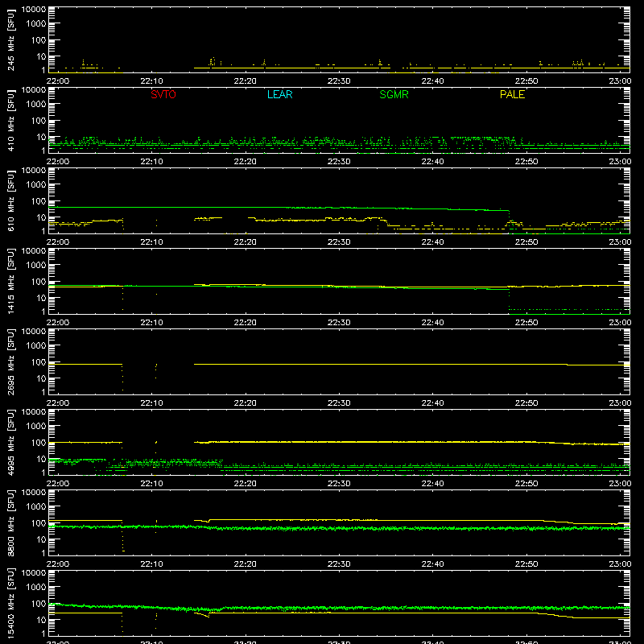This screenshot has height=644, width=644.
Task: Click 22:30 time label under 410 MHz panel
Action: pos(339,162)
